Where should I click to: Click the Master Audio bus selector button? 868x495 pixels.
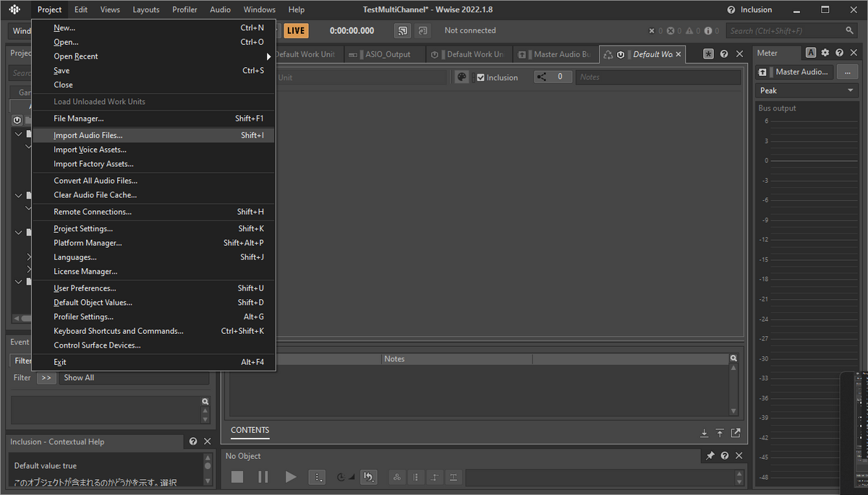(795, 72)
